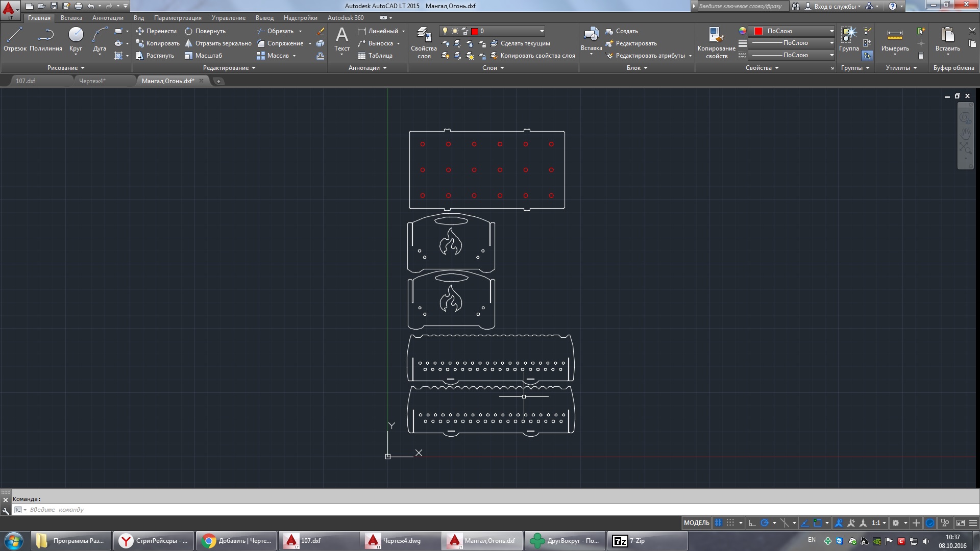Toggle layer 0 lock padlock icon
This screenshot has height=551, width=980.
coord(465,31)
